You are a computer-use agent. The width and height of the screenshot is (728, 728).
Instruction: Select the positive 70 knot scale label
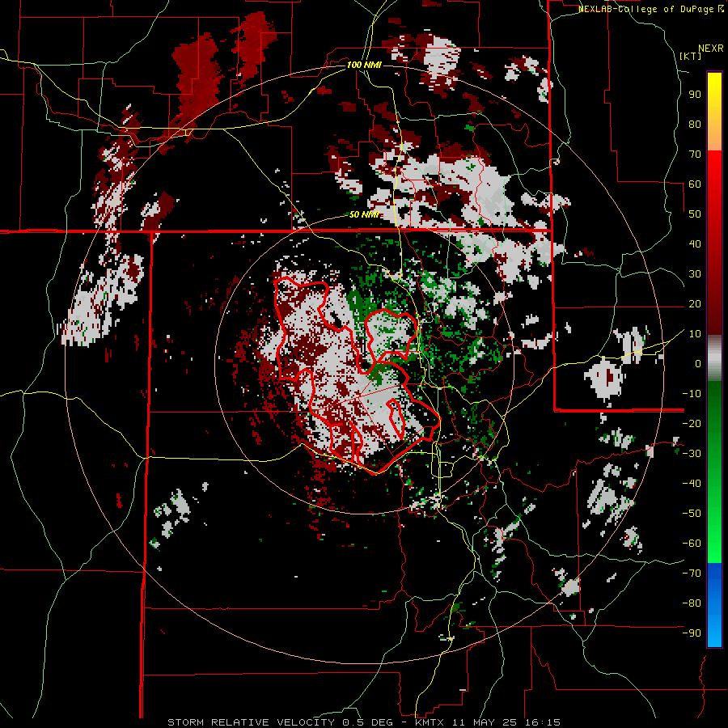(695, 154)
